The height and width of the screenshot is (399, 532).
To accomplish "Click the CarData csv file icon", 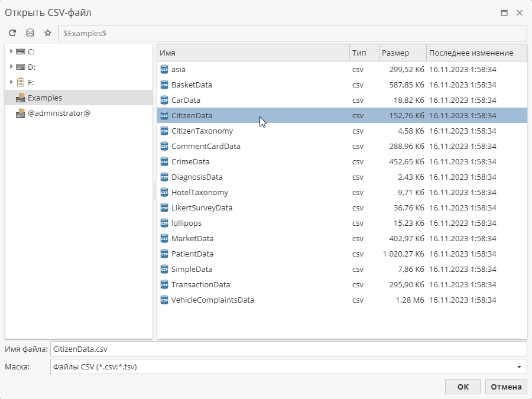I will pyautogui.click(x=164, y=100).
